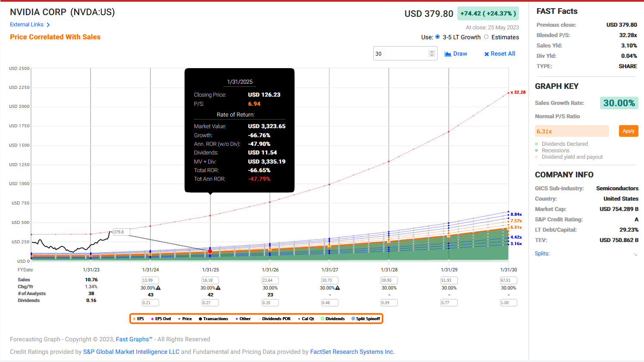Image resolution: width=644 pixels, height=362 pixels.
Task: Click the 1/31/25 sales input 18.18
Action: pyautogui.click(x=210, y=280)
